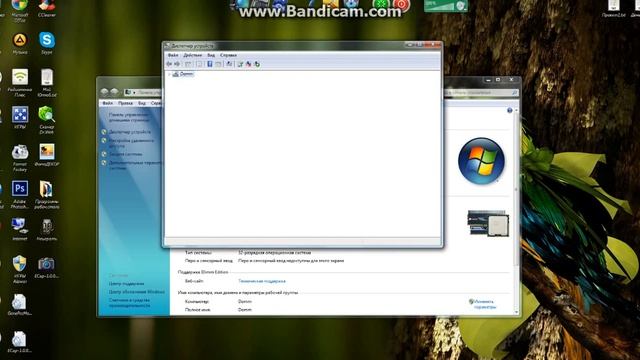Click Центр обновления Windows sidebar link

coord(136,292)
